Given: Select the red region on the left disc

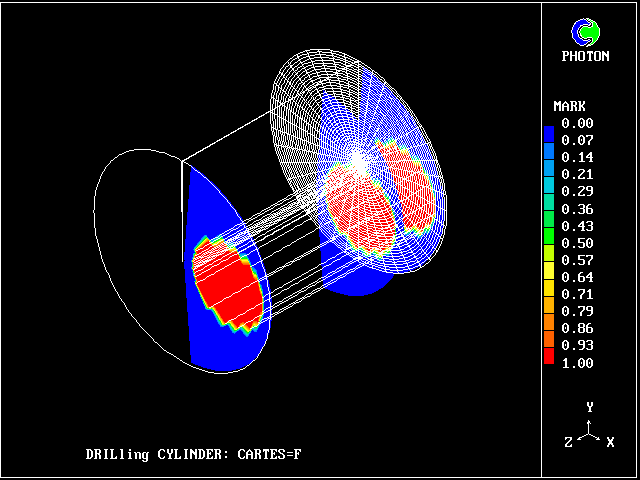Looking at the screenshot, I should [x=228, y=287].
